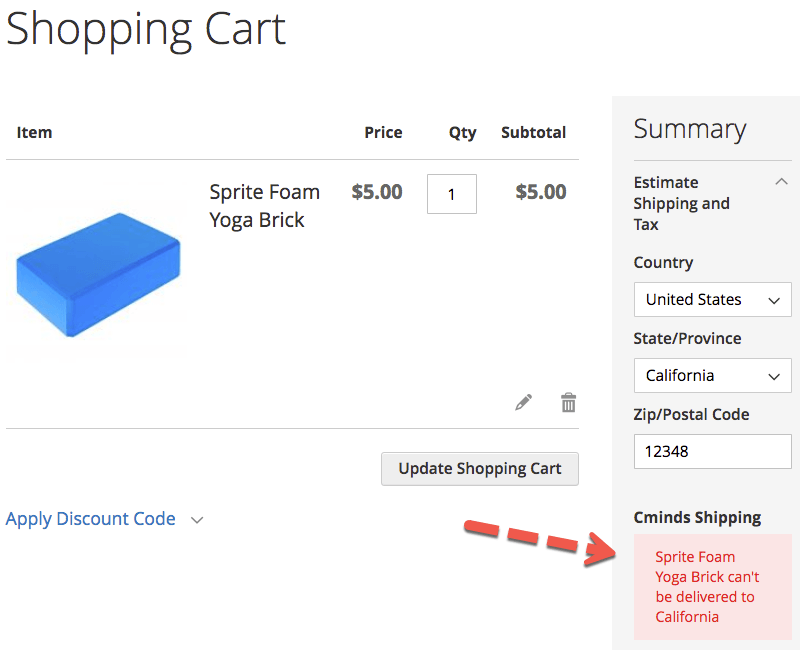
Task: Expand discount code section chevron
Action: point(197,520)
